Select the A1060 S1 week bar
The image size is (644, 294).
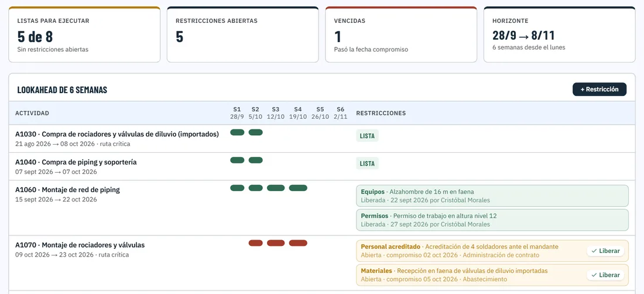coord(237,188)
